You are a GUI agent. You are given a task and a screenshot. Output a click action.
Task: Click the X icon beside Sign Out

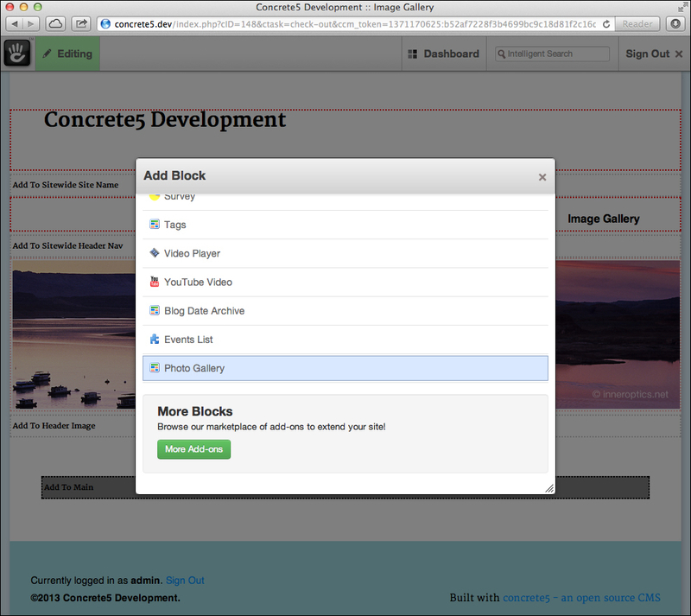pos(679,54)
